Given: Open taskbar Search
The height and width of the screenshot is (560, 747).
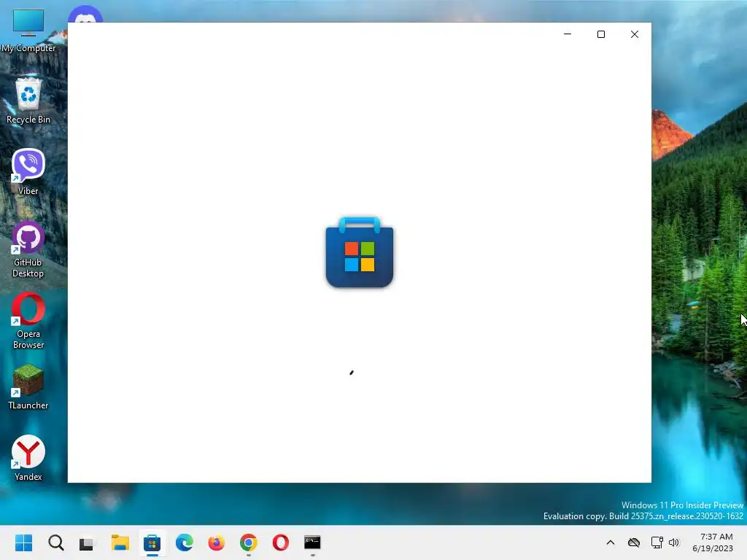Looking at the screenshot, I should pyautogui.click(x=55, y=542).
